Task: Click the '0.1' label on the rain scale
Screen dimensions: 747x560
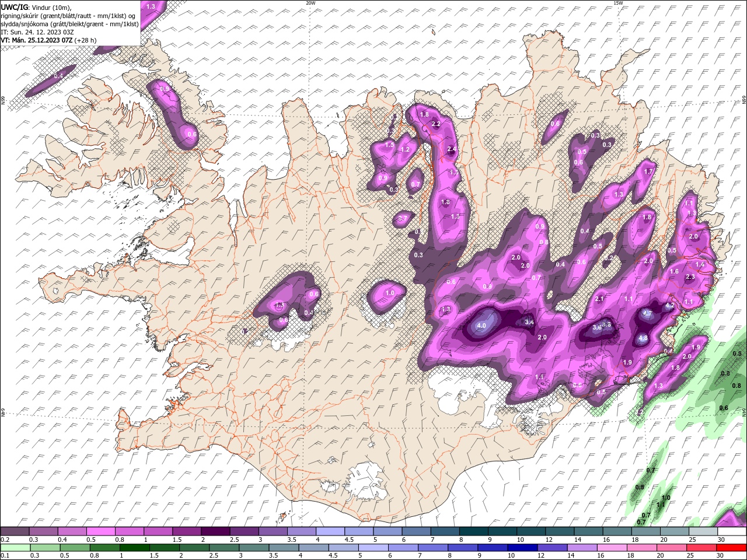Action: pyautogui.click(x=5, y=555)
